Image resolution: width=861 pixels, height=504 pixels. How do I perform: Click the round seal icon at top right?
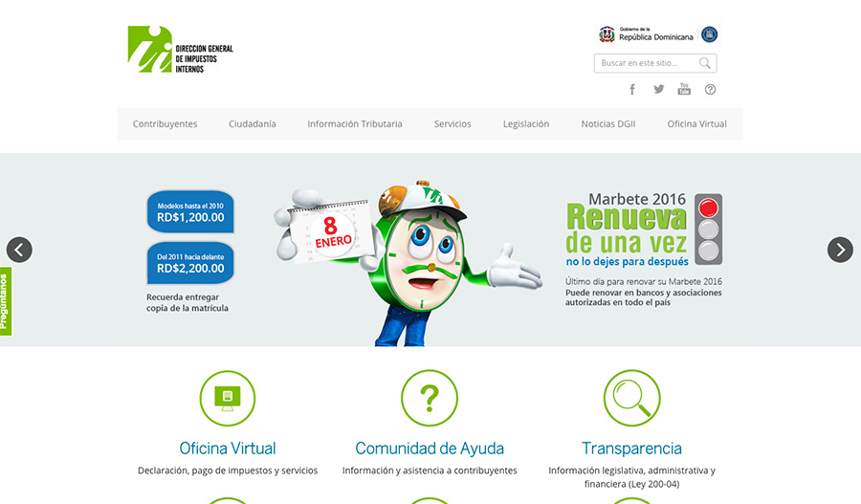point(709,34)
